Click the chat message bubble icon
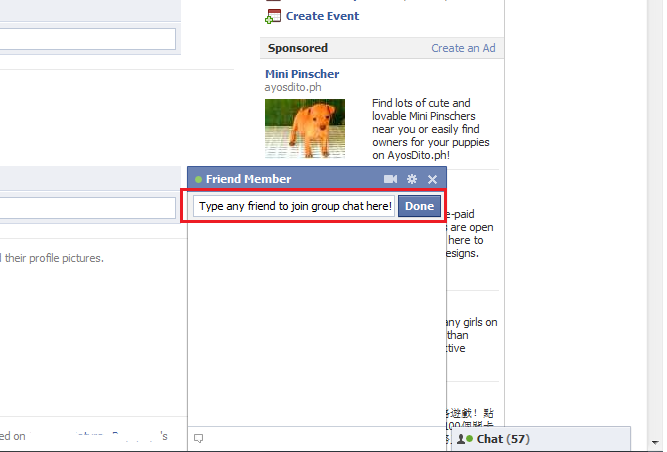The image size is (667, 452). click(x=198, y=438)
